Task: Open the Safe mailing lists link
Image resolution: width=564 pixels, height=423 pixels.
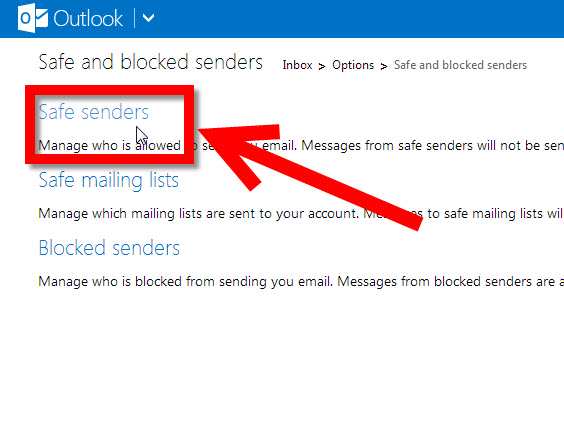Action: pyautogui.click(x=109, y=180)
